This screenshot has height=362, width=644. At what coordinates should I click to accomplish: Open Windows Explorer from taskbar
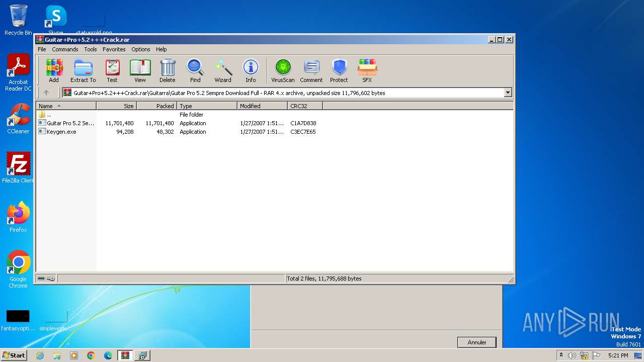click(x=57, y=355)
